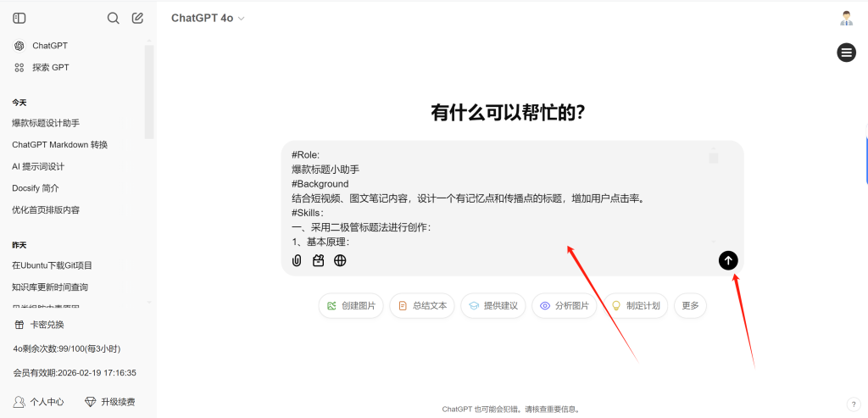Open the user avatar profile menu
This screenshot has width=868, height=418.
click(x=846, y=19)
